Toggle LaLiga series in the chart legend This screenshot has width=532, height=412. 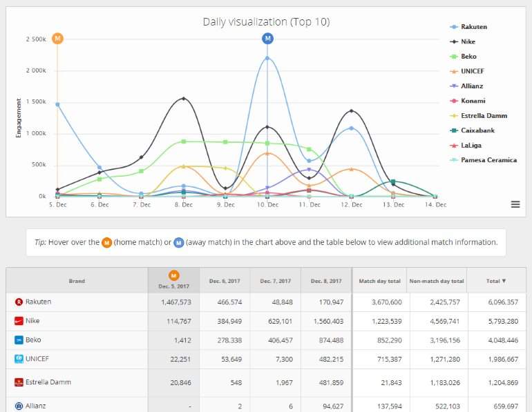[466, 146]
